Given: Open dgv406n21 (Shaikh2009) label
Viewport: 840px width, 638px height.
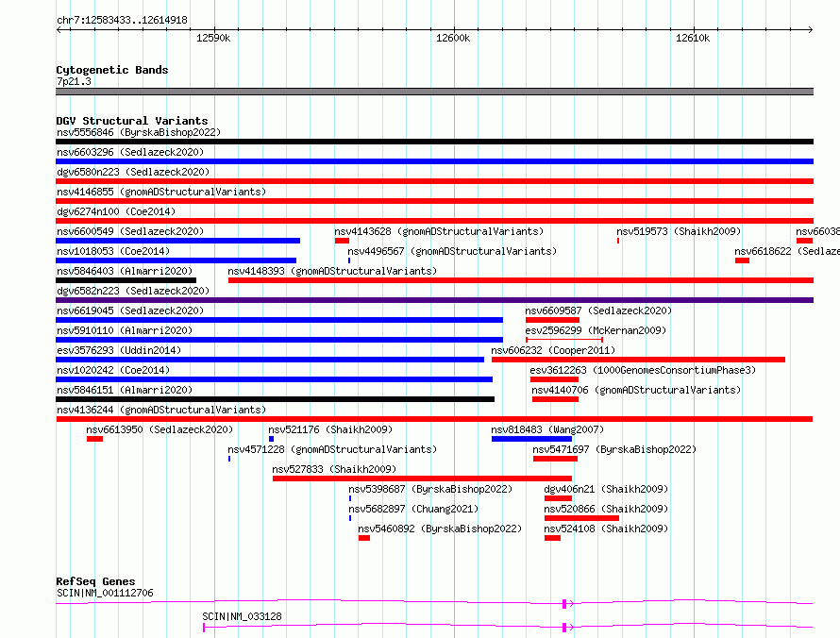Looking at the screenshot, I should [606, 489].
